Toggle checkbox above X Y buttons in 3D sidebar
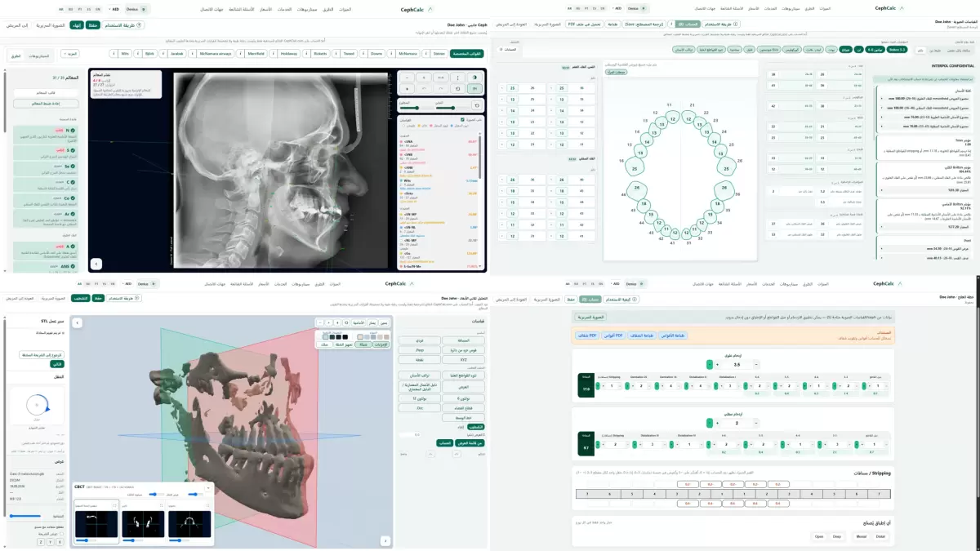The image size is (980, 551). (x=62, y=533)
